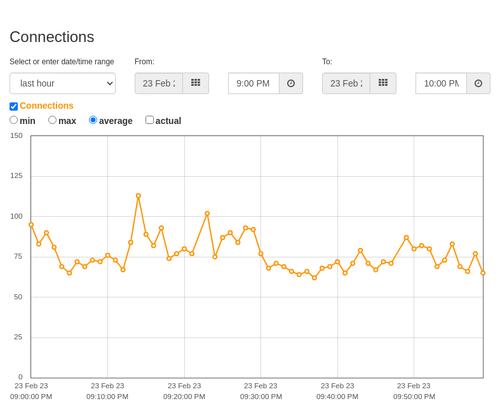Image resolution: width=500 pixels, height=403 pixels.
Task: Click the From time field showing 9:00 PM
Action: (x=254, y=83)
